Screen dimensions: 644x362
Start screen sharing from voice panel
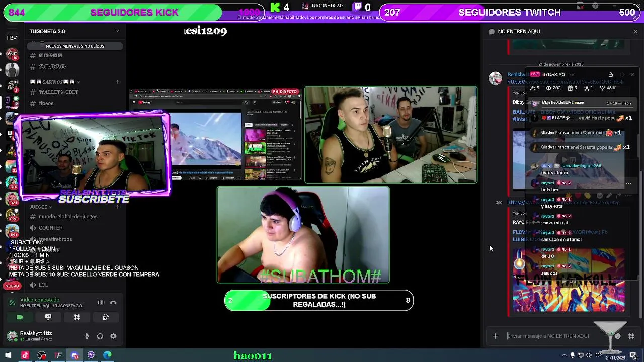point(48,317)
